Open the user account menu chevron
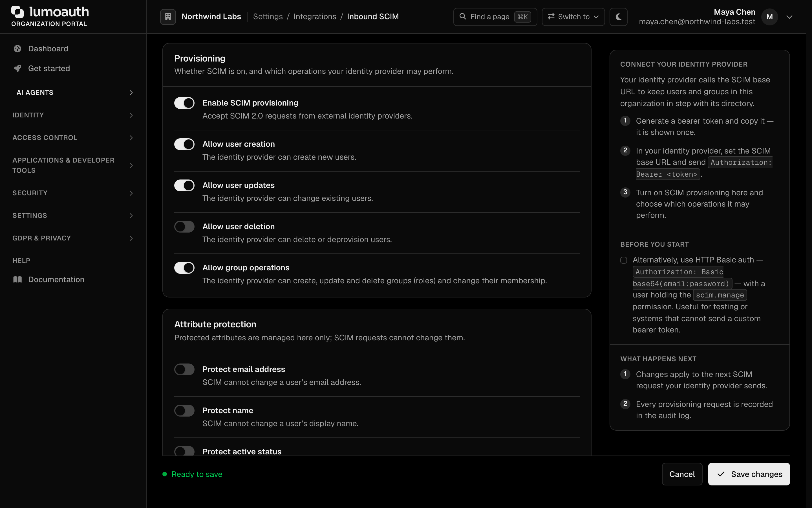The height and width of the screenshot is (508, 812). pos(789,17)
